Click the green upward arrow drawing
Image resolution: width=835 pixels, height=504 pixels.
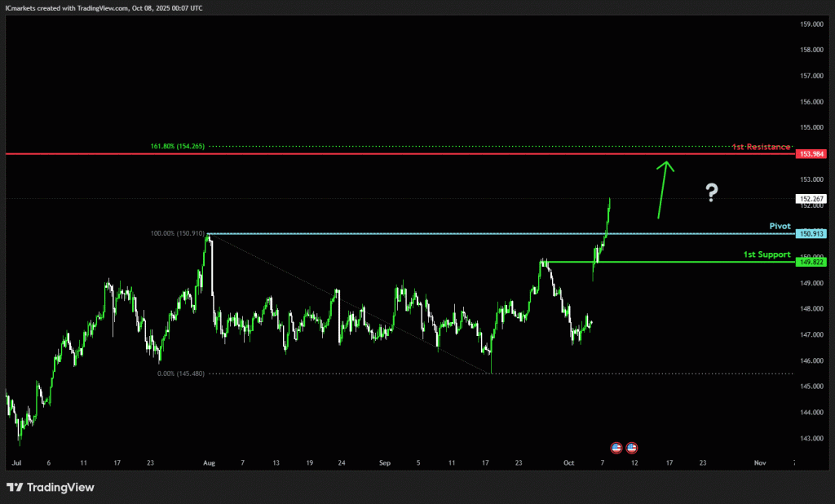tap(663, 189)
